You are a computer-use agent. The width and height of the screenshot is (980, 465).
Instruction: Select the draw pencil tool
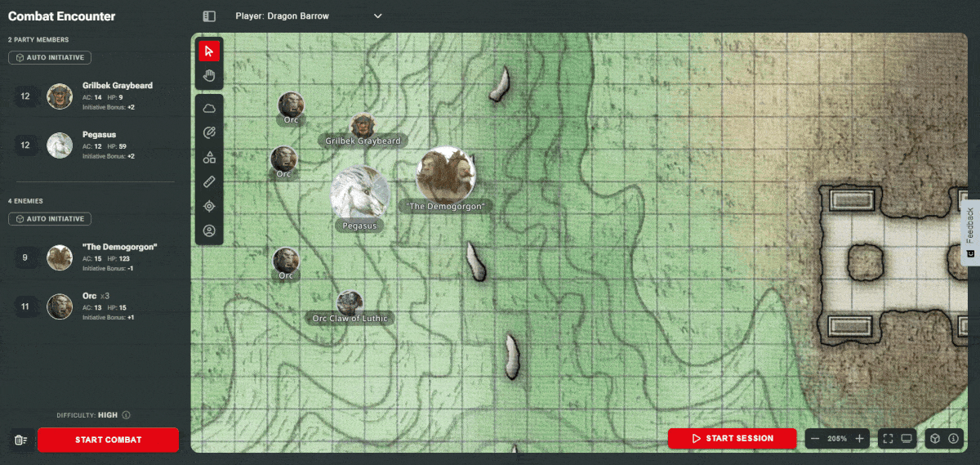click(209, 132)
